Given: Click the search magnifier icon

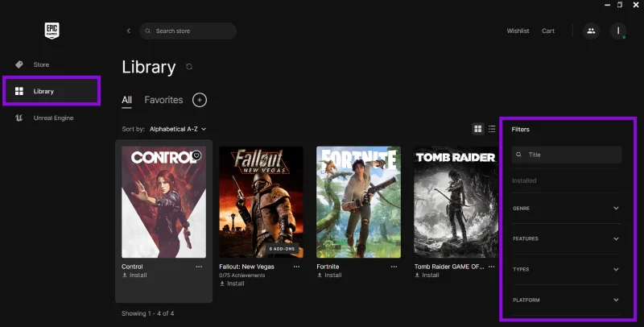Looking at the screenshot, I should tap(148, 31).
